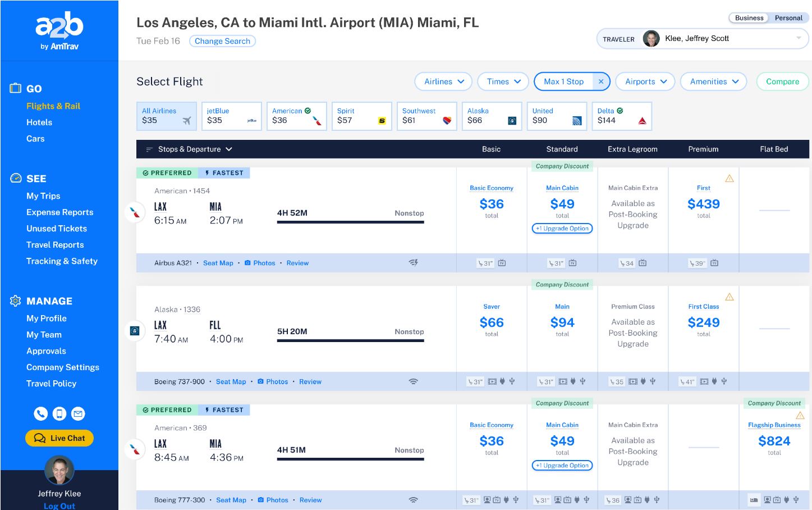812x510 pixels.
Task: Open Expense Reports page
Action: 60,212
